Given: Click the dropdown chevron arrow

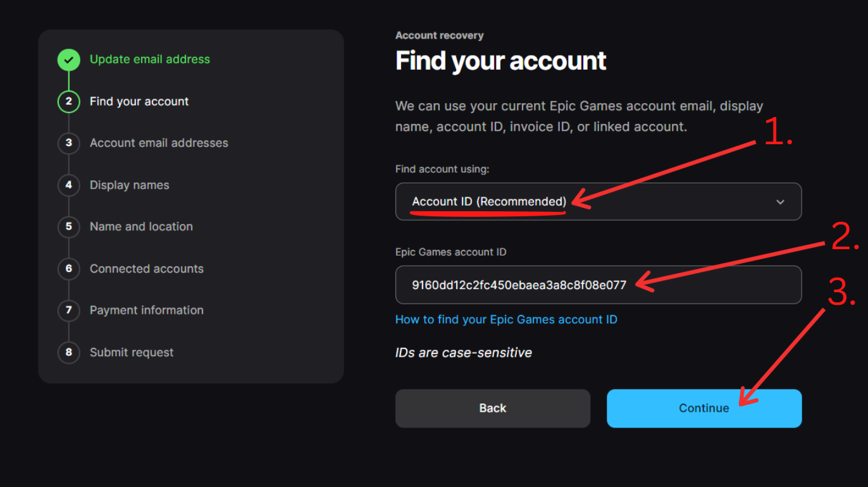Looking at the screenshot, I should tap(780, 202).
